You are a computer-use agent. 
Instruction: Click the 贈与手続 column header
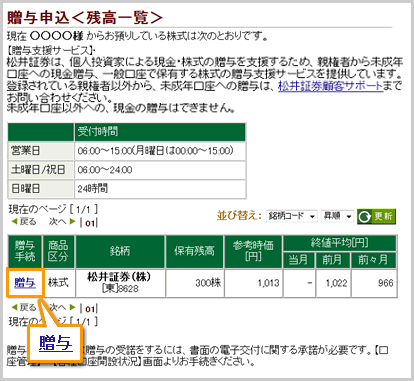(25, 251)
